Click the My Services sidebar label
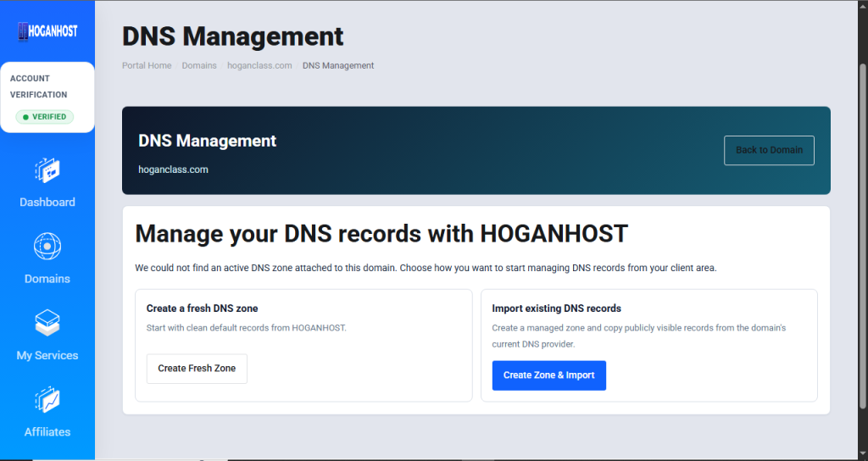 coord(47,355)
